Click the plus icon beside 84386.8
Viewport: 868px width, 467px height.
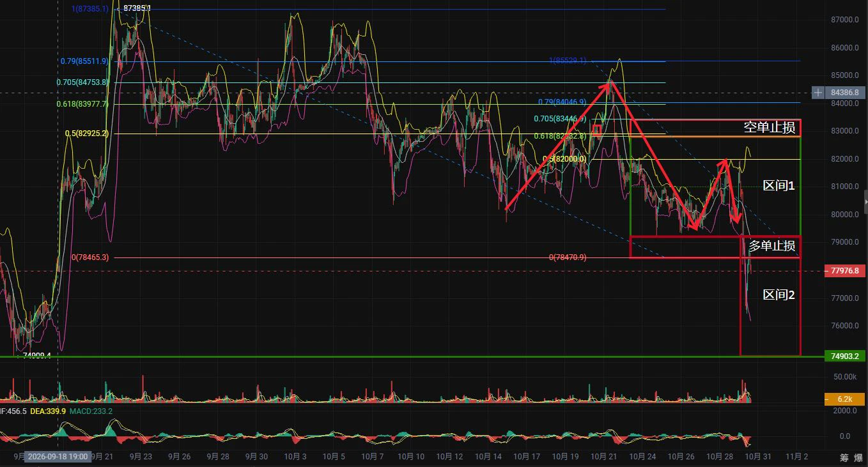[818, 93]
